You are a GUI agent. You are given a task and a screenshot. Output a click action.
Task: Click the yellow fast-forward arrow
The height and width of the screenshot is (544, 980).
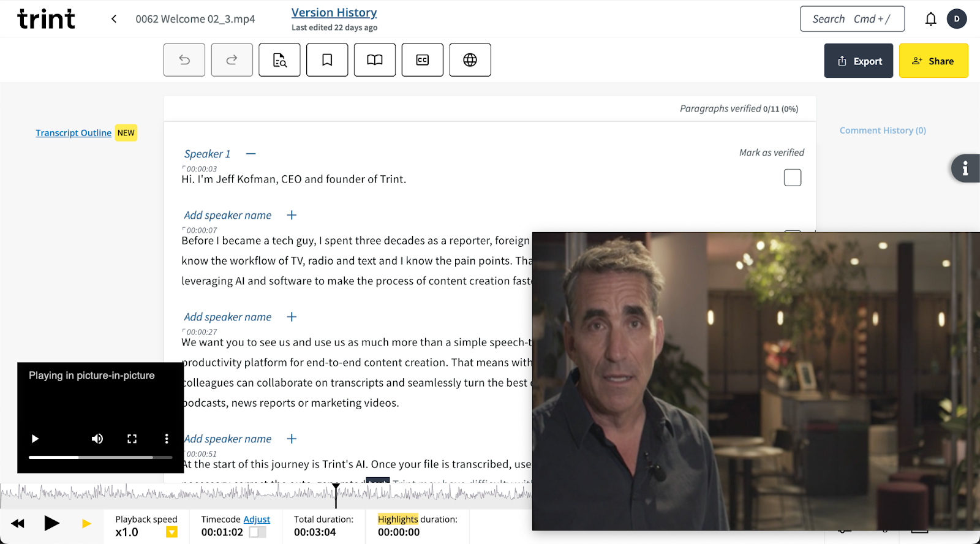click(86, 523)
